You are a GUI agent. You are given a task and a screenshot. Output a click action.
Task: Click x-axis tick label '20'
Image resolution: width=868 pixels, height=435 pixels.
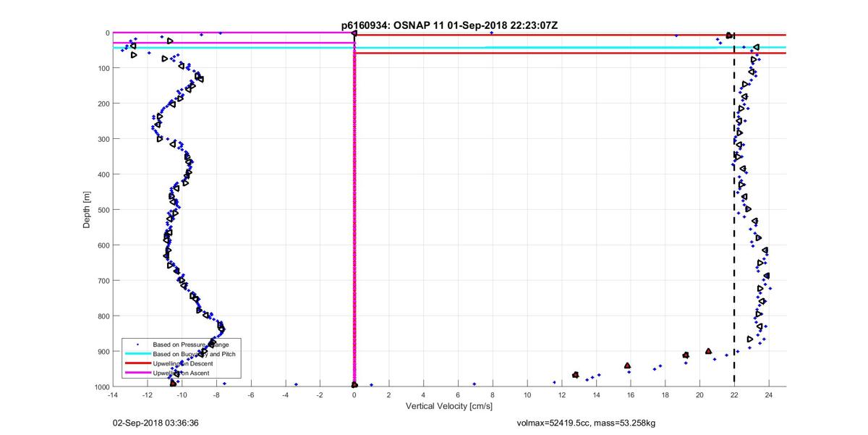(x=700, y=395)
